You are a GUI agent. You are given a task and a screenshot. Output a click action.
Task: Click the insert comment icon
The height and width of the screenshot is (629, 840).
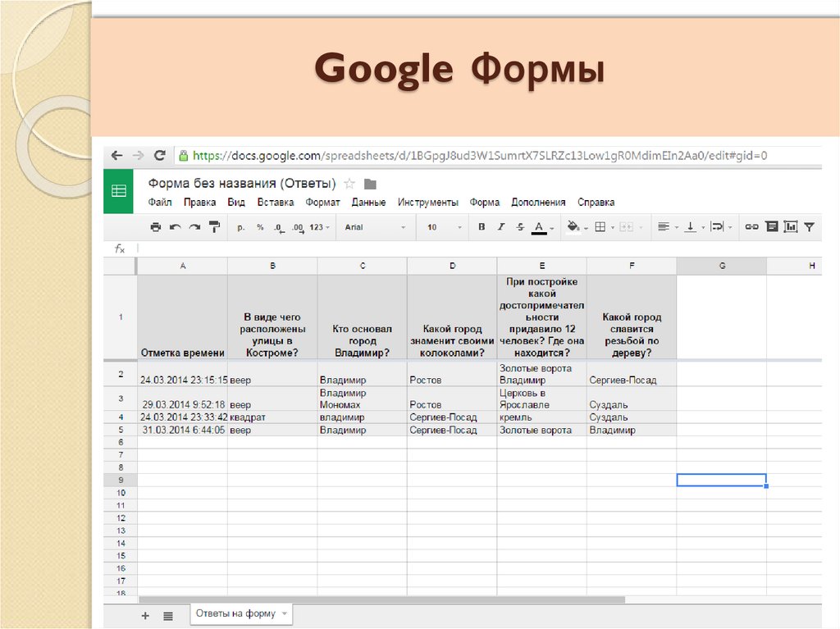[x=771, y=226]
